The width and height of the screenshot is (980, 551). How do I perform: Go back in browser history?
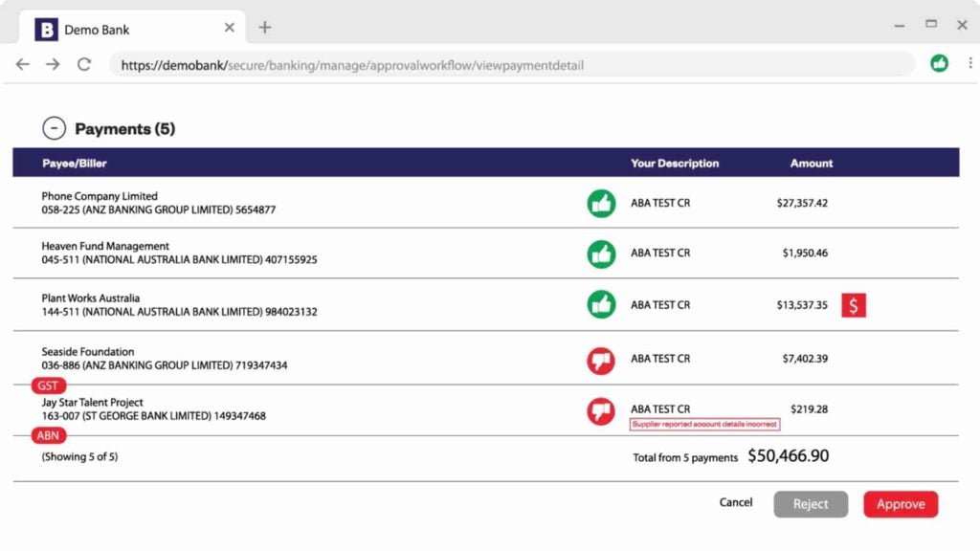[23, 64]
